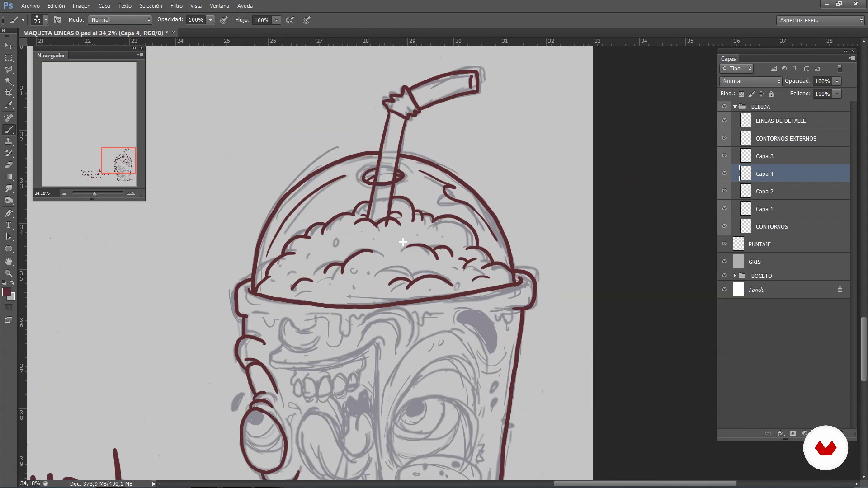This screenshot has width=868, height=488.
Task: Toggle Quick Mask mode
Action: coord(9,308)
